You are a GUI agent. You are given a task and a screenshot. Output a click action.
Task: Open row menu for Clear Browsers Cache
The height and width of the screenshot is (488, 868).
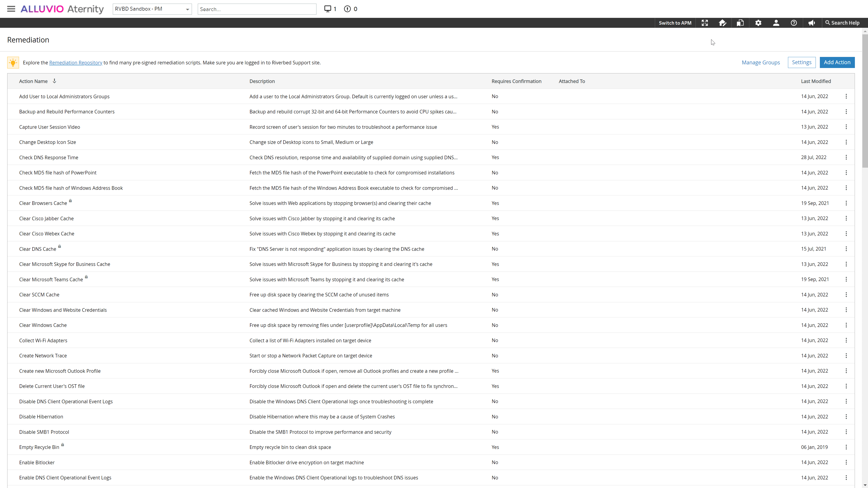846,203
